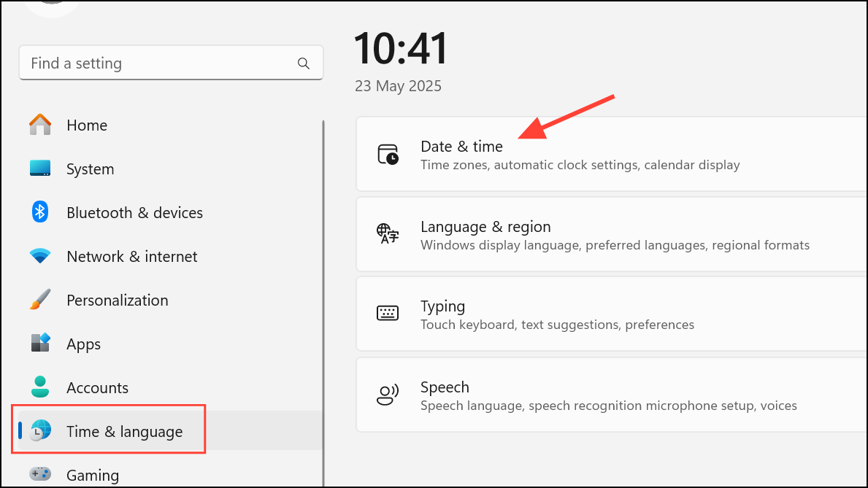Image resolution: width=868 pixels, height=488 pixels.
Task: Click the Apps squares icon
Action: (40, 343)
